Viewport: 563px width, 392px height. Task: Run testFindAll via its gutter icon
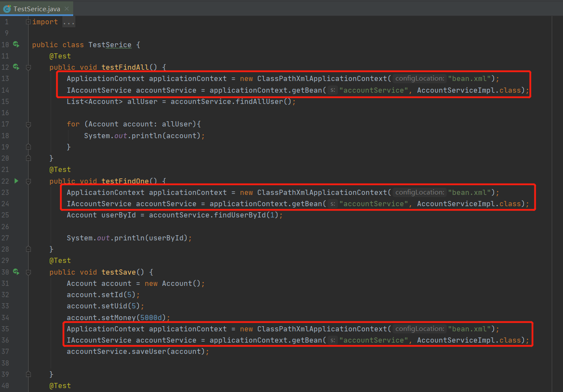(16, 67)
